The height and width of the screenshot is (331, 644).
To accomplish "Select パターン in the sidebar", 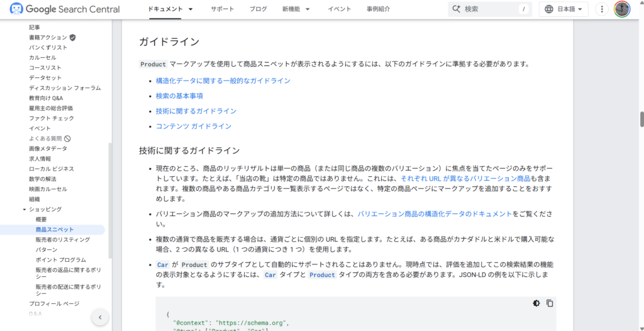I will point(47,250).
